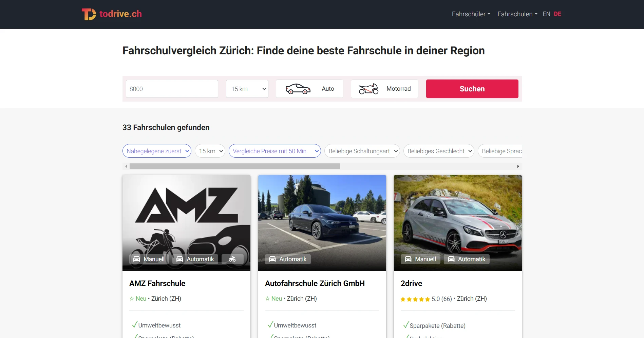Screen dimensions: 644x338
Task: Click the Manuell badge on 2drive image
Action: coord(420,259)
